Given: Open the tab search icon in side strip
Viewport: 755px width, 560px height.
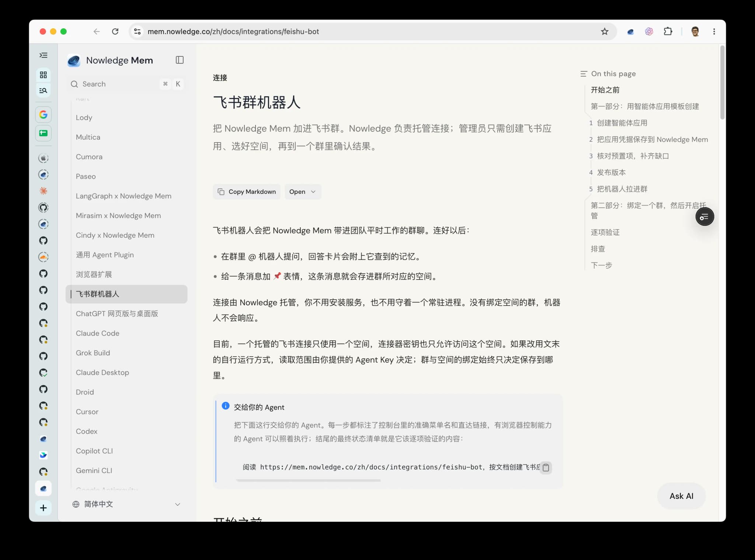Looking at the screenshot, I should click(44, 90).
